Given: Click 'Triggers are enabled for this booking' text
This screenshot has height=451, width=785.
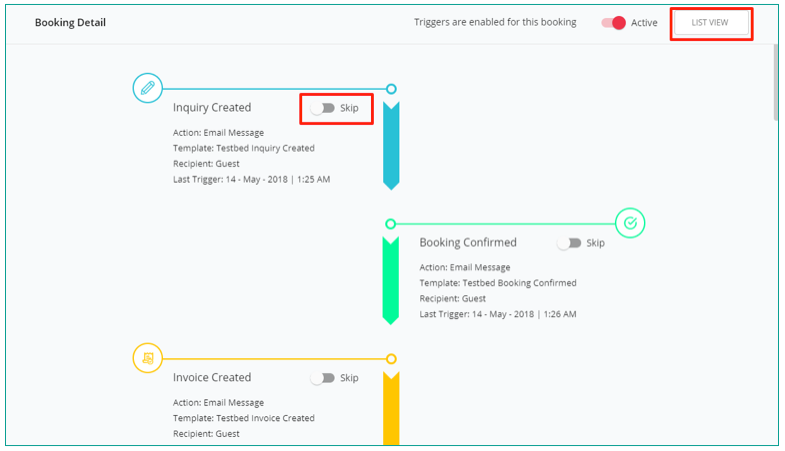Looking at the screenshot, I should click(x=495, y=22).
